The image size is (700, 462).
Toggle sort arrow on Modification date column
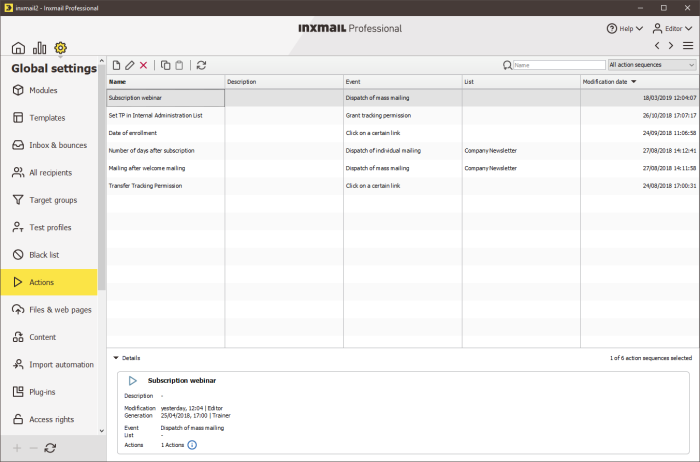click(633, 82)
